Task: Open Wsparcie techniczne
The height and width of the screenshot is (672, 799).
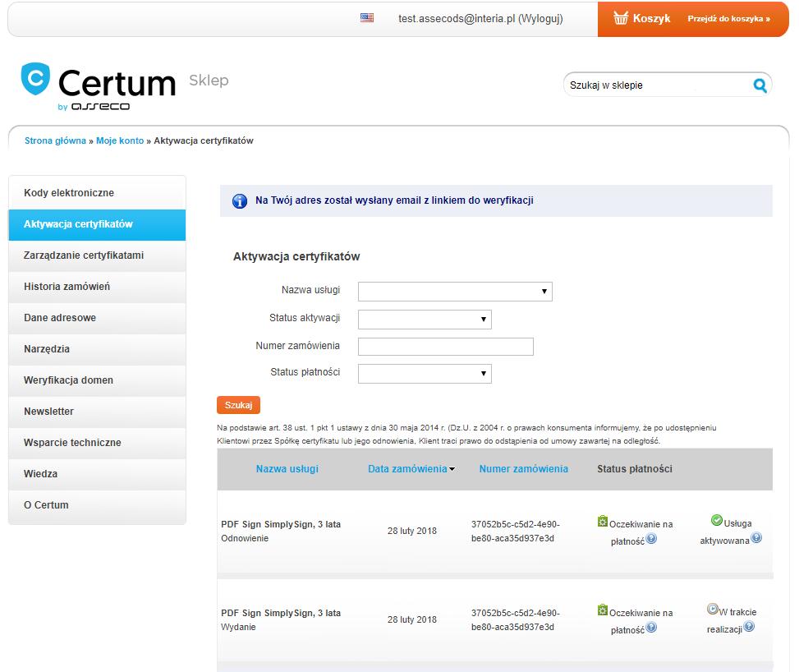Action: tap(97, 443)
